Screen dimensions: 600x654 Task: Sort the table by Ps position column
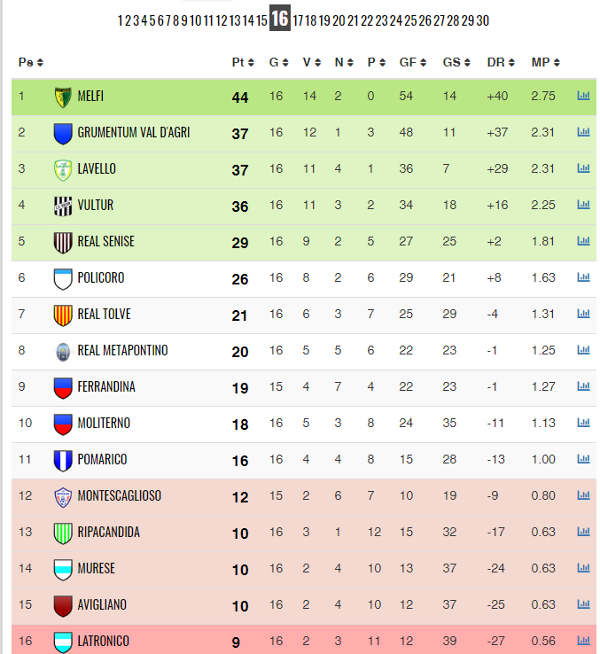(x=30, y=63)
